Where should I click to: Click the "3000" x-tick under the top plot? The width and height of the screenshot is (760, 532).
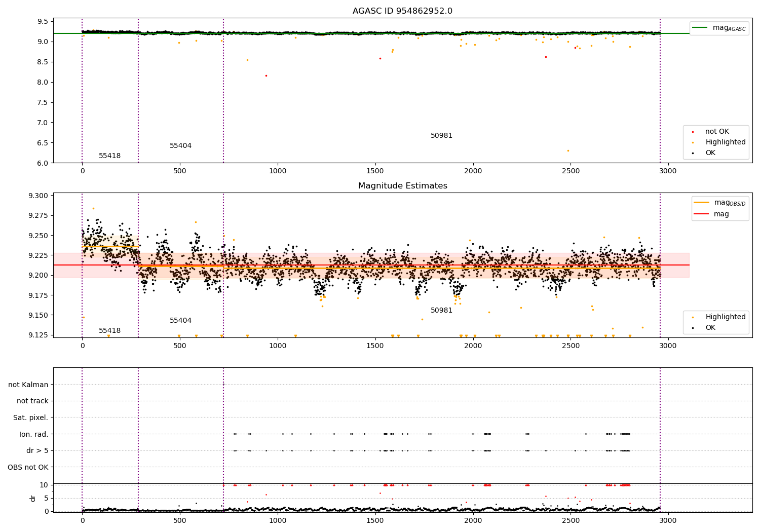point(668,171)
